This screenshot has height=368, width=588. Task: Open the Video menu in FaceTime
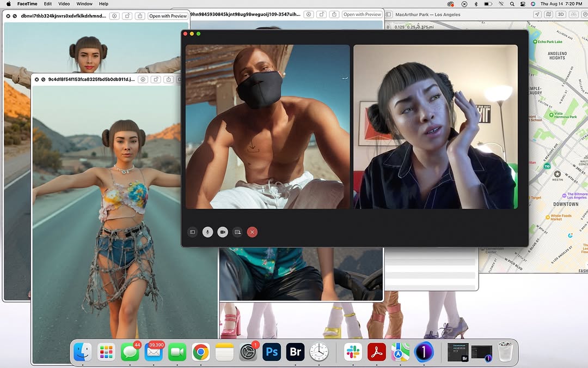[x=63, y=4]
